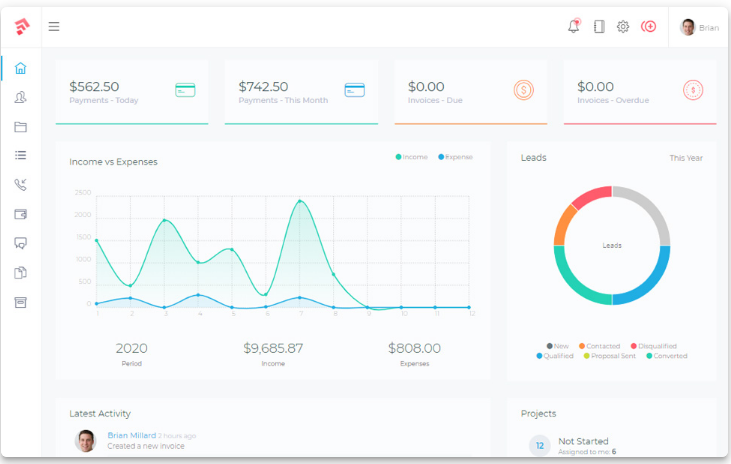
Task: Click Brian Millard link in Latest Activity
Action: click(x=131, y=435)
